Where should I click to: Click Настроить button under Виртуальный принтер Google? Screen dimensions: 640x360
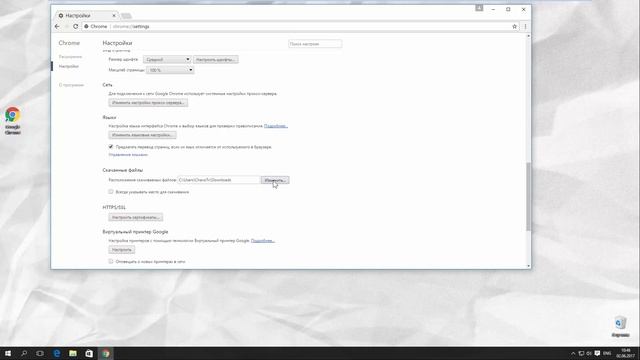click(x=122, y=250)
